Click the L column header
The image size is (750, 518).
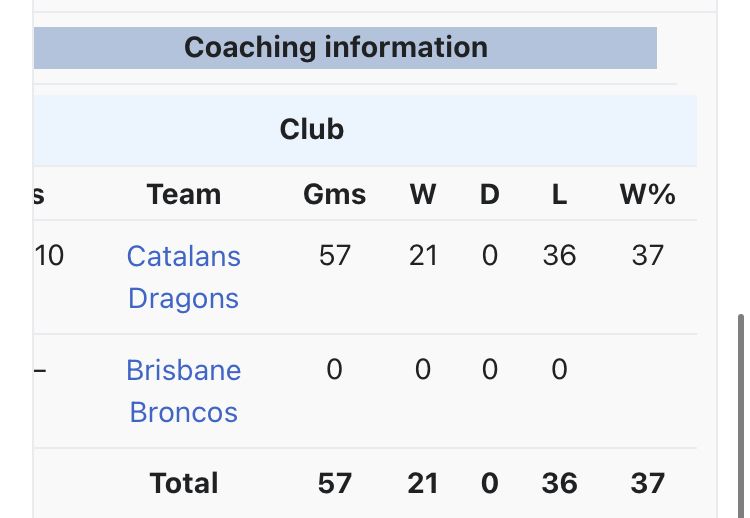point(560,194)
